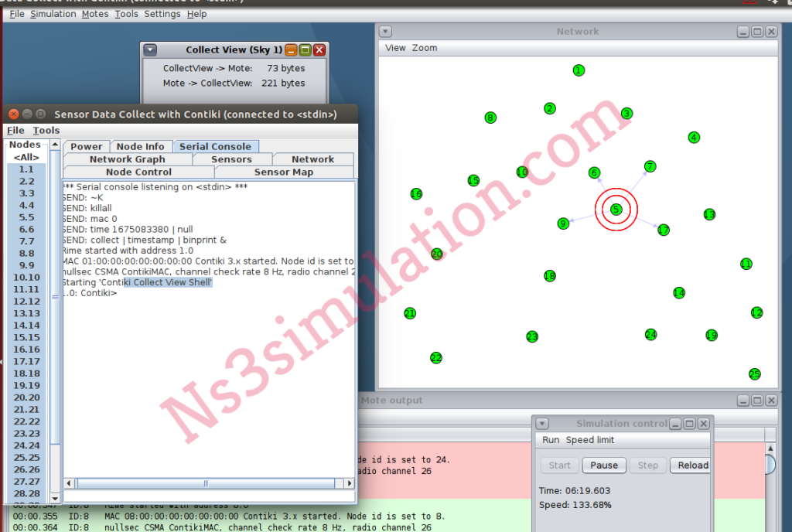Click mote 16 in the Network view
Viewport: 792px width, 532px height.
[416, 194]
